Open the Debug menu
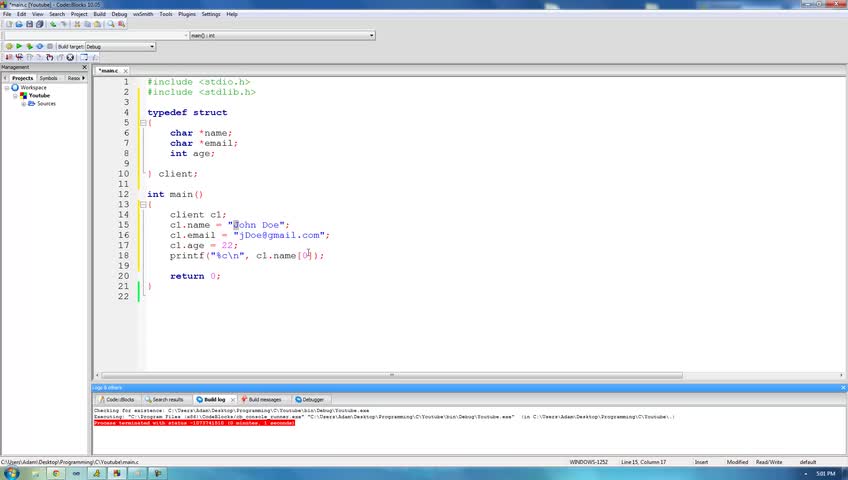Viewport: 848px width, 480px height. 119,14
